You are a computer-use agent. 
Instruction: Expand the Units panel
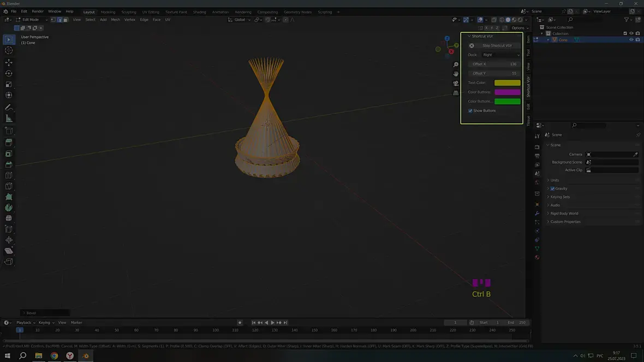554,180
